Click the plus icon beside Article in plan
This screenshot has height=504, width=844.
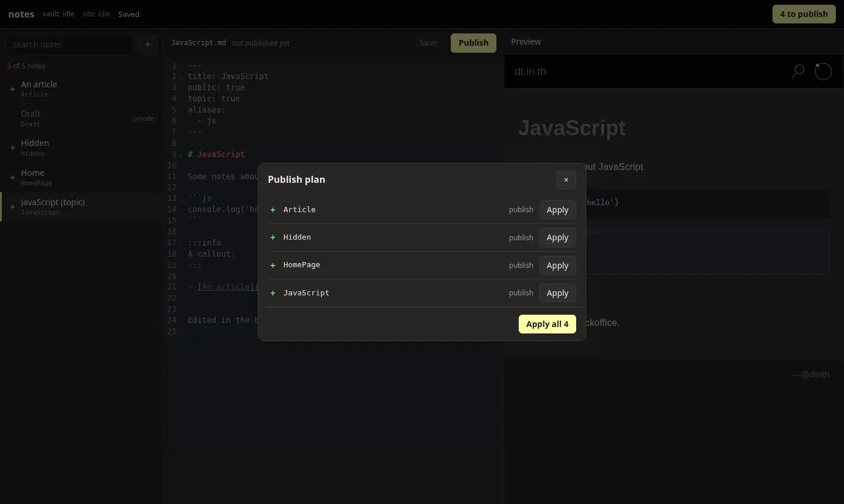(x=273, y=210)
